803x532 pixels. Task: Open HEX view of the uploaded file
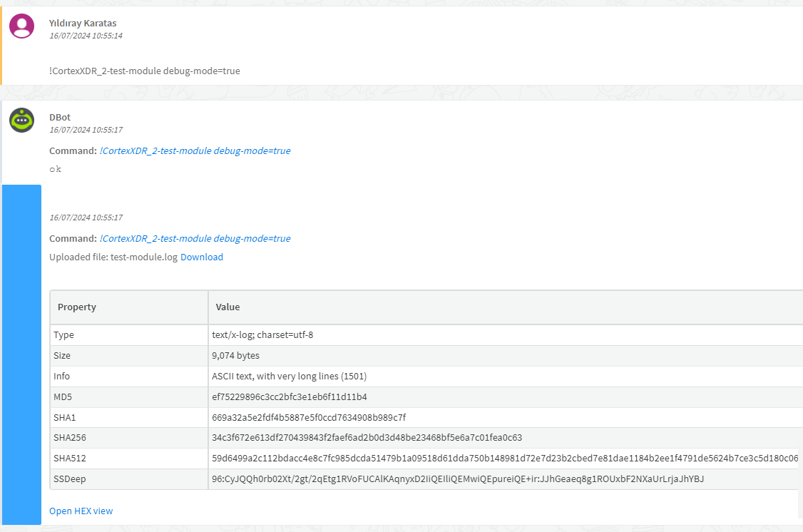click(81, 511)
